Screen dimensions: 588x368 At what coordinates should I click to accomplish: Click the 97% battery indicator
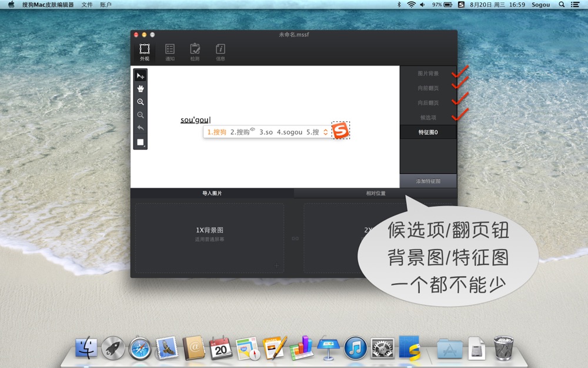click(x=442, y=5)
